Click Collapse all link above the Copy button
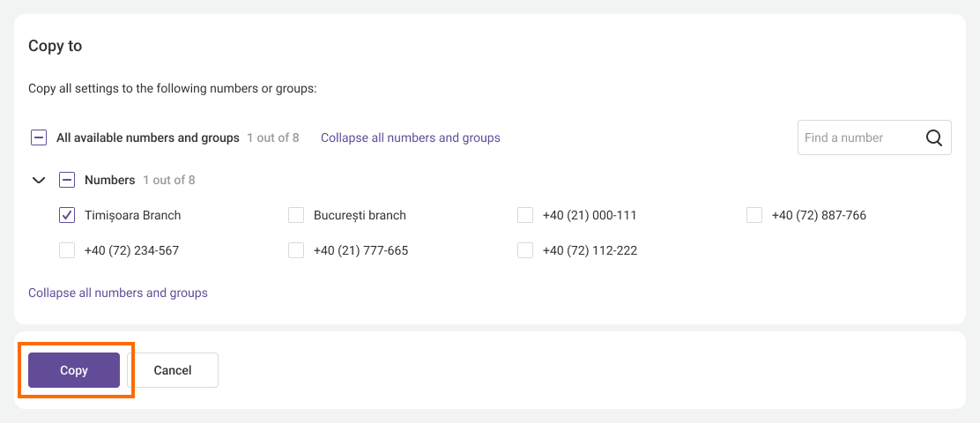This screenshot has width=980, height=423. (118, 293)
